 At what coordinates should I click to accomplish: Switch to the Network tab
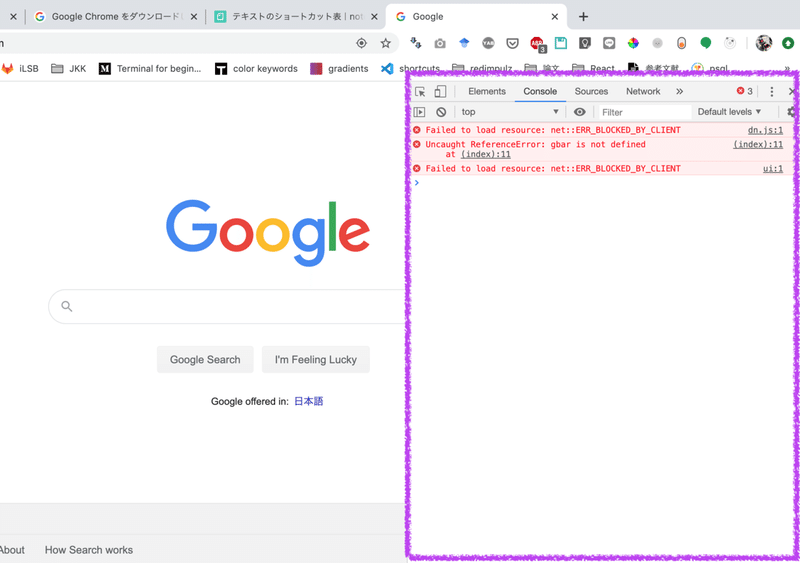tap(643, 91)
